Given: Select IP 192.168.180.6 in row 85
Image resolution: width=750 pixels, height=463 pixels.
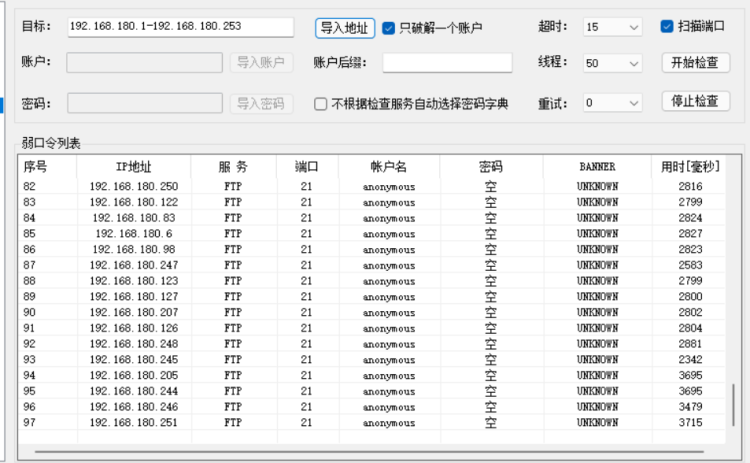Looking at the screenshot, I should tap(134, 233).
